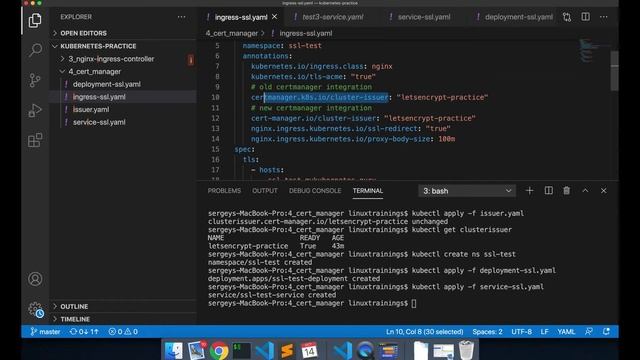Viewport: 640px width, 360px height.
Task: Open the Output panel tab
Action: (265, 191)
